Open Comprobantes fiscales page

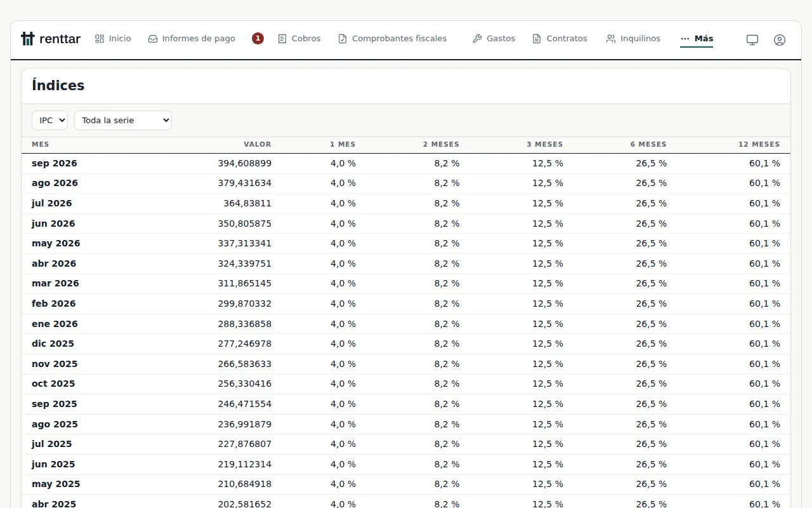(x=393, y=39)
